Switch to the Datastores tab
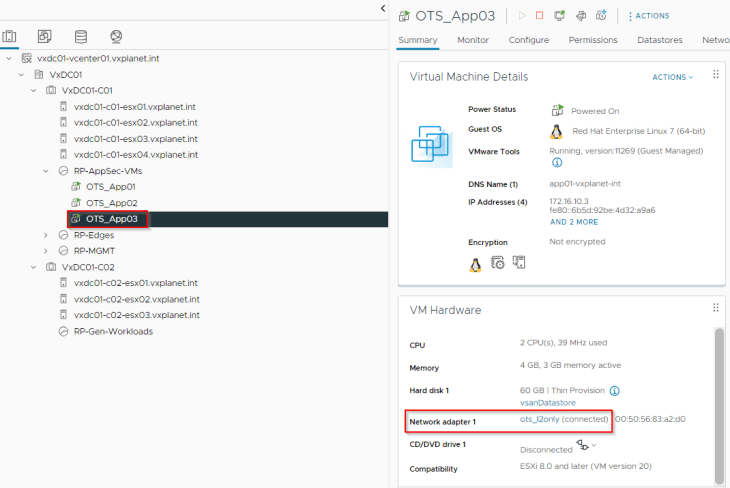This screenshot has height=488, width=730. (x=660, y=40)
